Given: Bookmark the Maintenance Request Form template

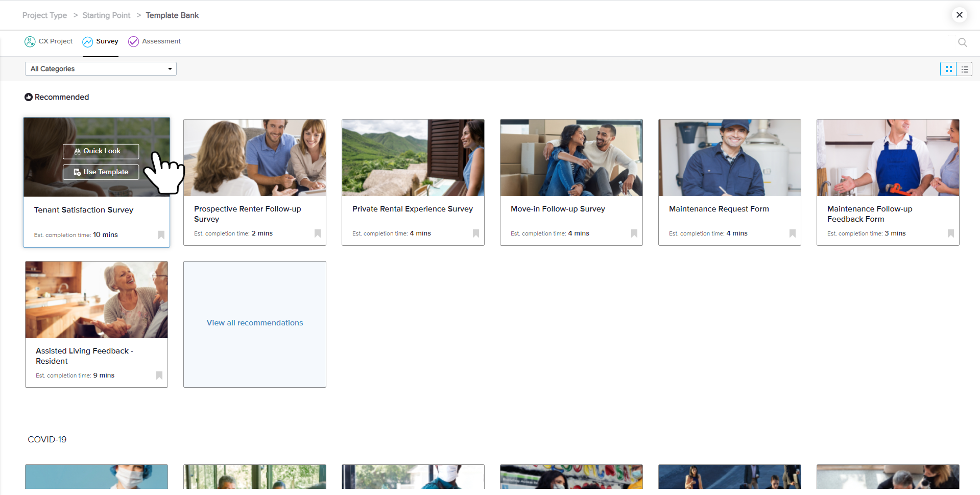Looking at the screenshot, I should click(792, 233).
